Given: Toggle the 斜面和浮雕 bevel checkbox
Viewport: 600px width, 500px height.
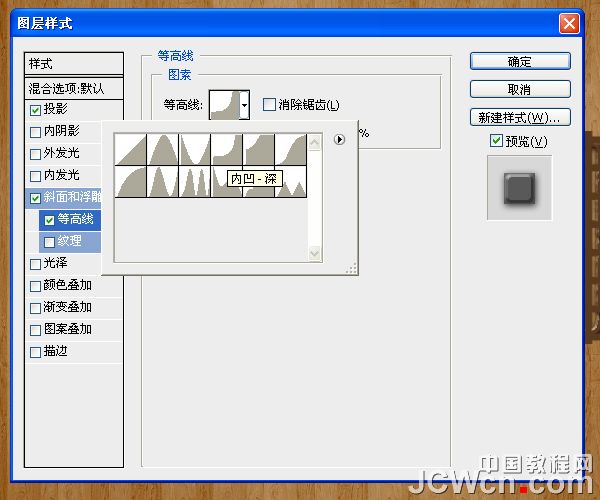Looking at the screenshot, I should click(35, 198).
